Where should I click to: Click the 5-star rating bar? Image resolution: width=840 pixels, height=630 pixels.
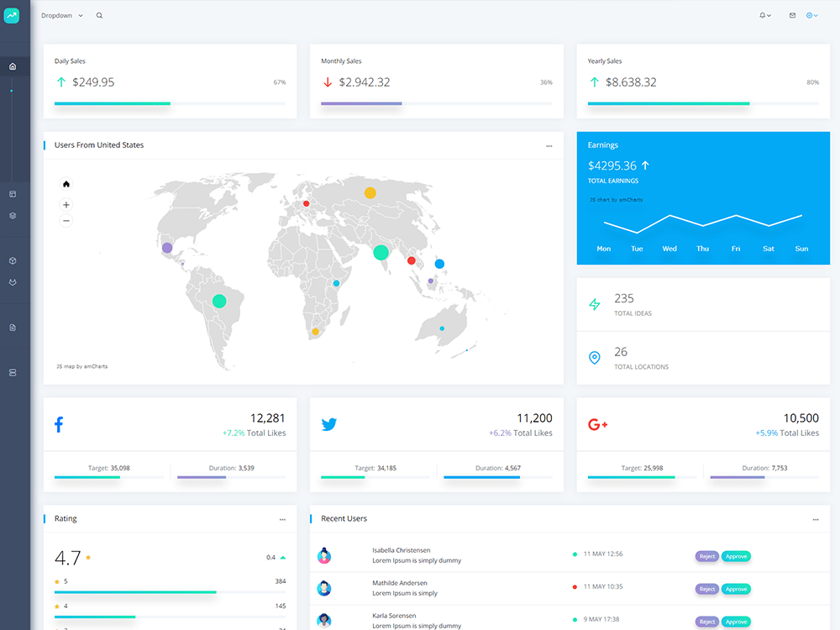(170, 592)
